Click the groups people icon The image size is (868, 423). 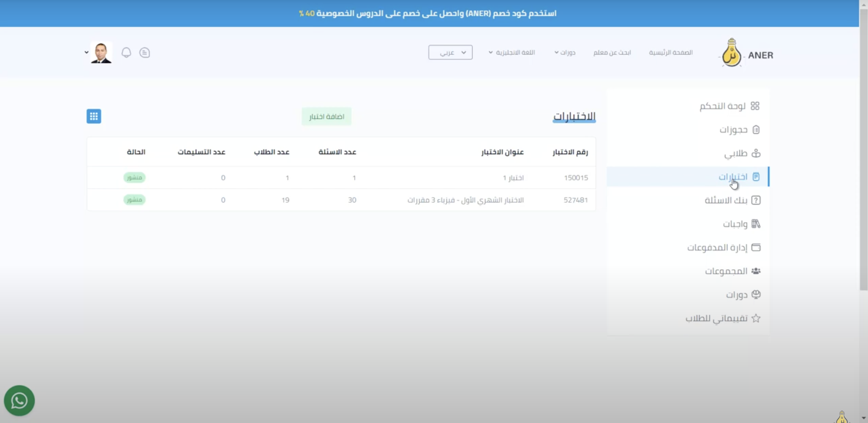[756, 271]
